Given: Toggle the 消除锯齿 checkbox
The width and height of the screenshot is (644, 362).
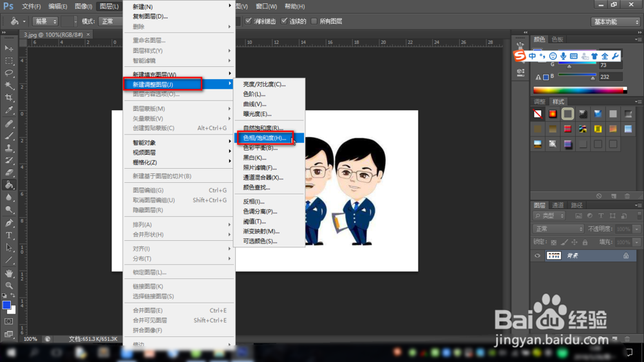Looking at the screenshot, I should [249, 21].
